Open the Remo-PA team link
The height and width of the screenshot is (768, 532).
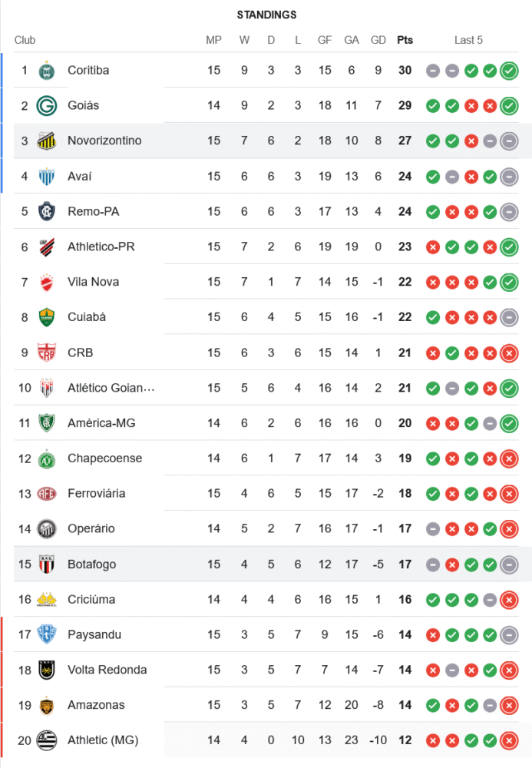pos(93,212)
